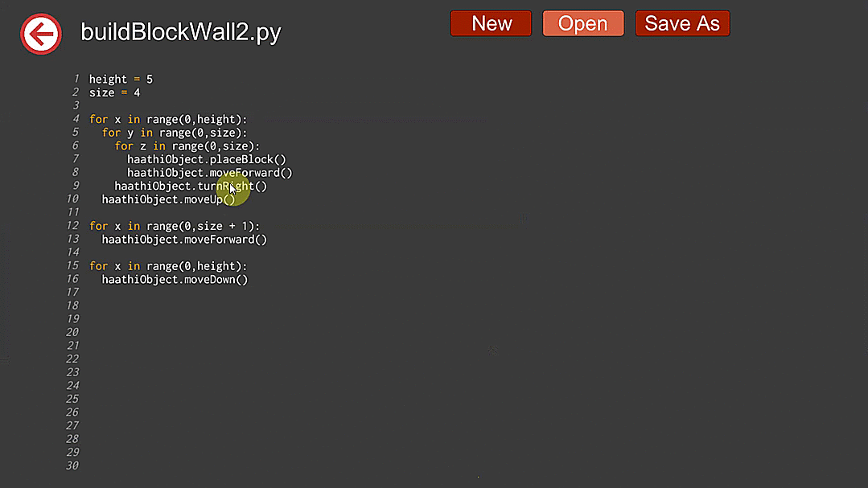
Task: Click line 15's 'for x in range' statement
Action: point(168,266)
